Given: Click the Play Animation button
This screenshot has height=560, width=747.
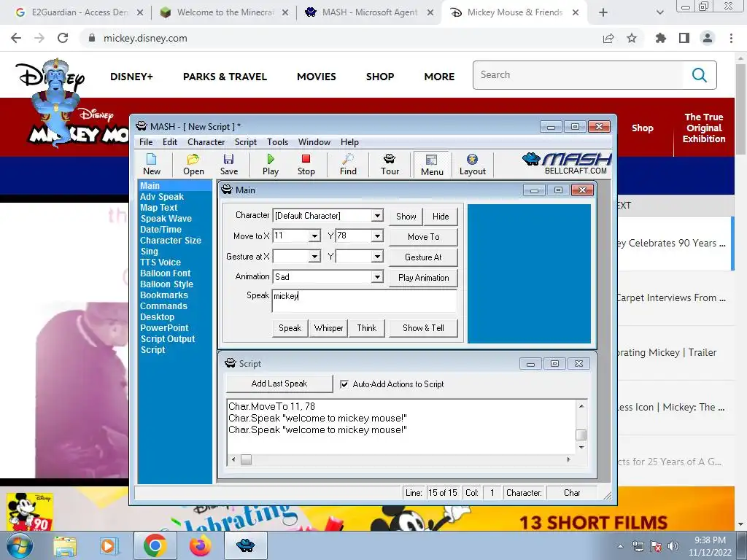Looking at the screenshot, I should point(424,278).
